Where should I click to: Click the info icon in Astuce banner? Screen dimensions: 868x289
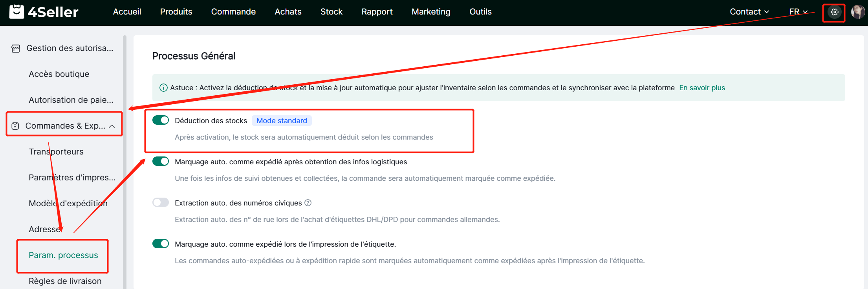pos(163,88)
